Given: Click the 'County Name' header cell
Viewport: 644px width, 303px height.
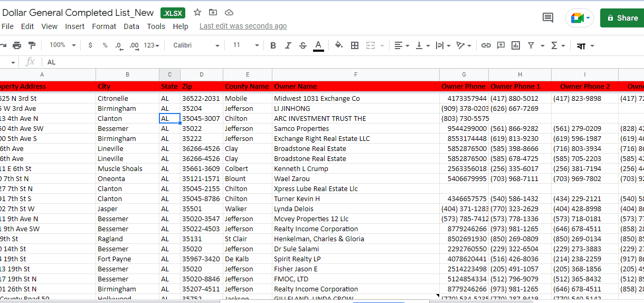Looking at the screenshot, I should (248, 86).
